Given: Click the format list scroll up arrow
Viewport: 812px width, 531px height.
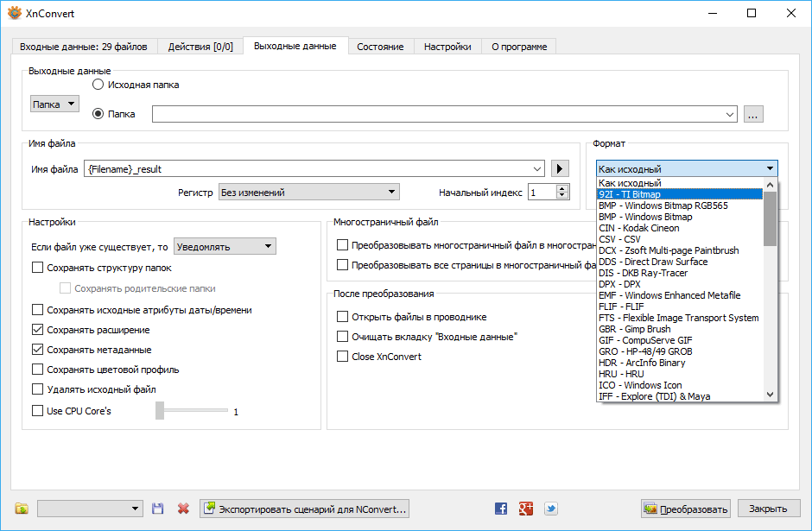Looking at the screenshot, I should point(770,184).
